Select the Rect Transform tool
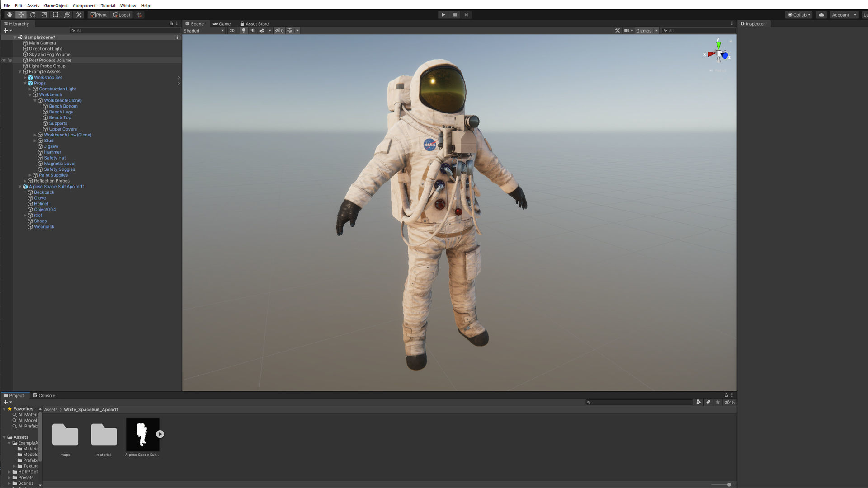Viewport: 868px width, 488px height. click(x=56, y=15)
